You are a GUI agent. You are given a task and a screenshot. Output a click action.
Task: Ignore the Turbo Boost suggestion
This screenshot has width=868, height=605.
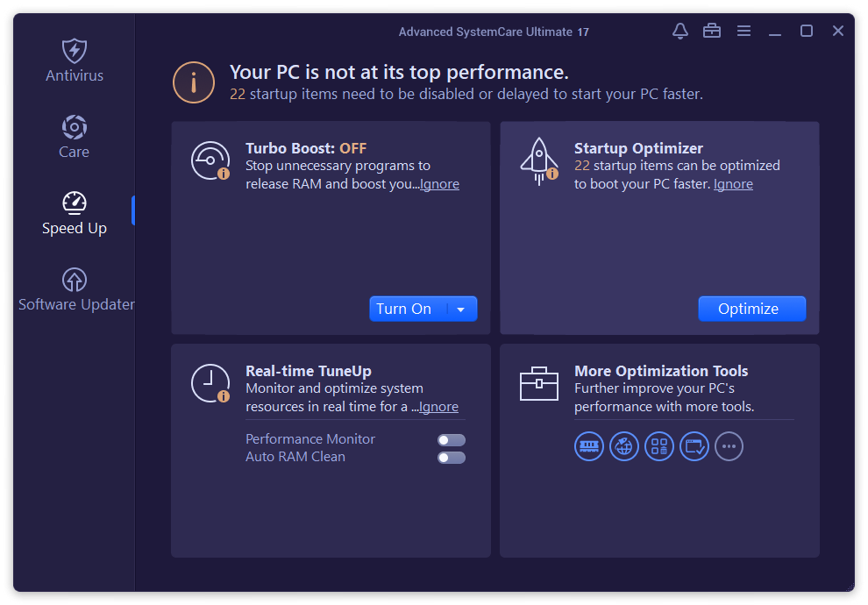pyautogui.click(x=439, y=183)
